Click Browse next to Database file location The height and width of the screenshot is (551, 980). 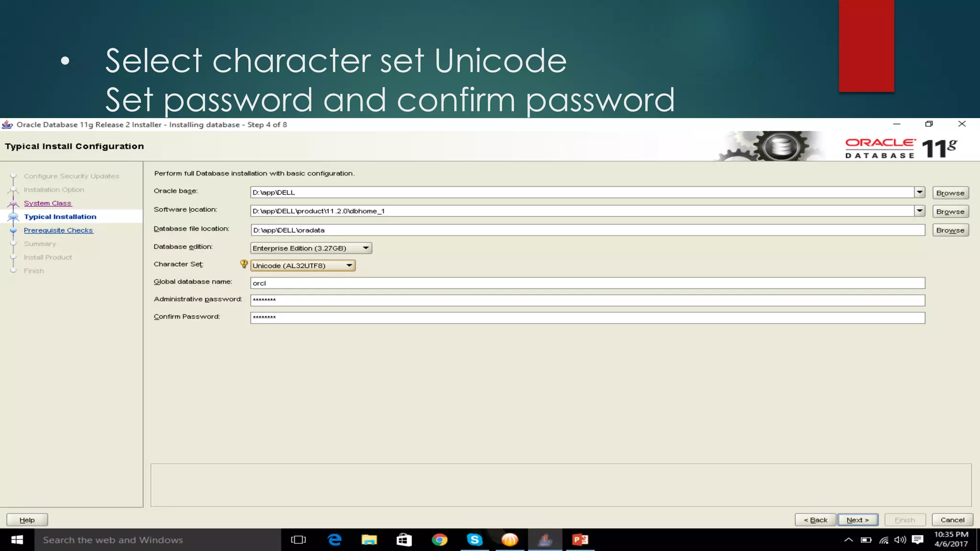tap(950, 230)
